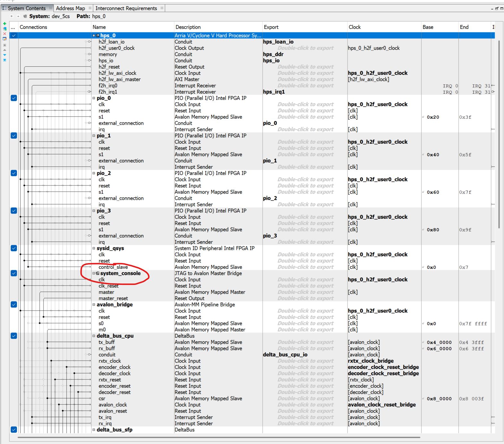Click the hps_0 component chip icon
The image size is (504, 444).
coord(98,36)
